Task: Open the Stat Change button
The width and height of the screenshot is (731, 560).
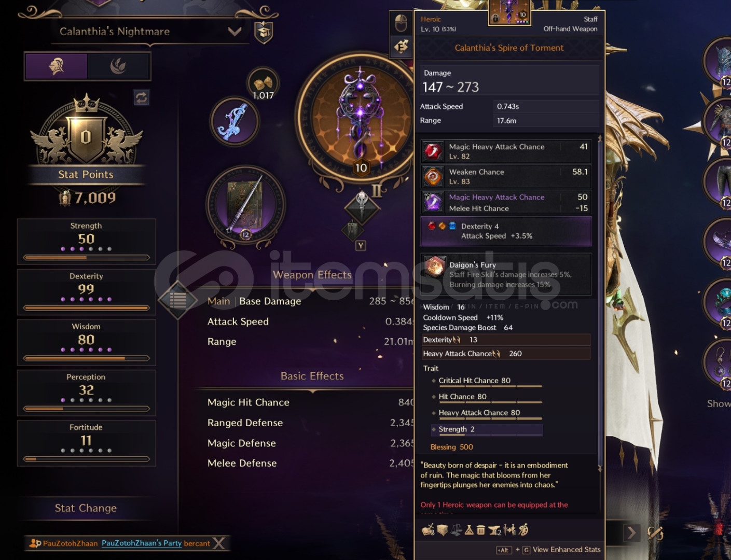Action: 86,508
